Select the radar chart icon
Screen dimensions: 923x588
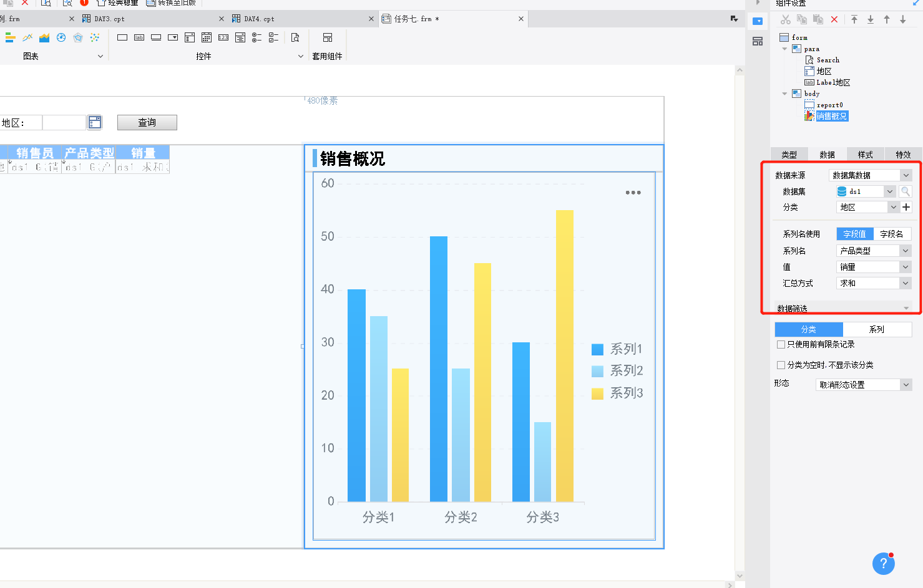[x=78, y=38]
